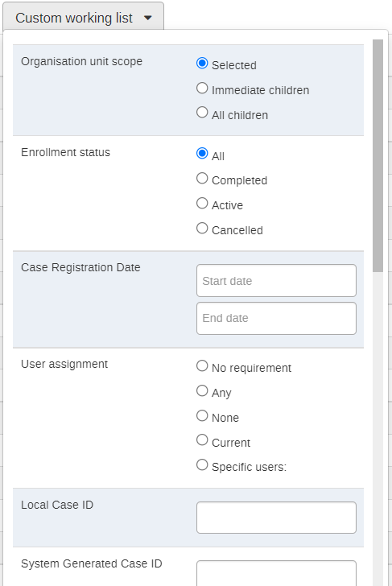
Task: Click the caret arrow beside Custom working list
Action: point(148,18)
